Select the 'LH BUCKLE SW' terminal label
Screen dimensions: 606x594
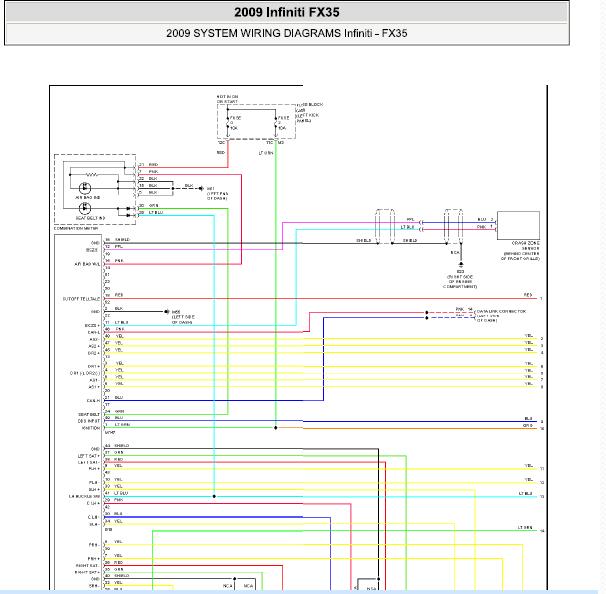84,496
